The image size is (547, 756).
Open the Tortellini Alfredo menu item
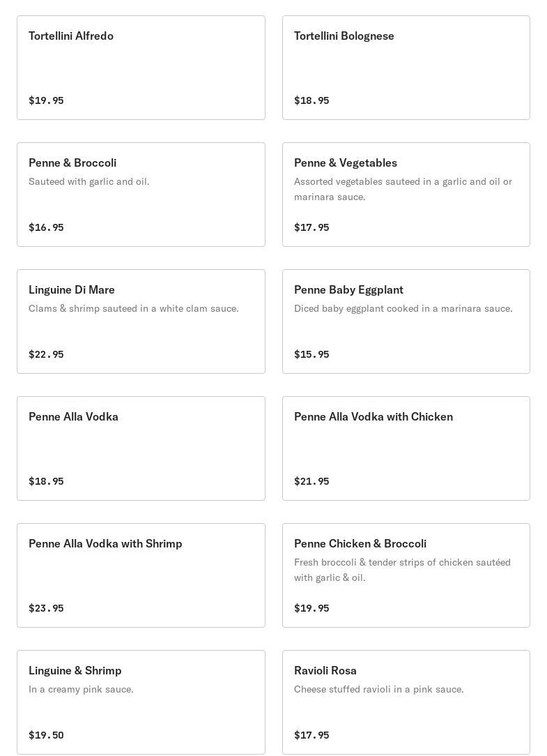pyautogui.click(x=141, y=68)
